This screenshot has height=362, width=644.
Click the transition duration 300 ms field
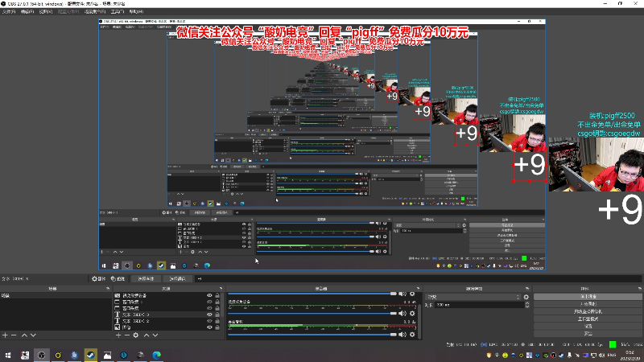point(479,305)
